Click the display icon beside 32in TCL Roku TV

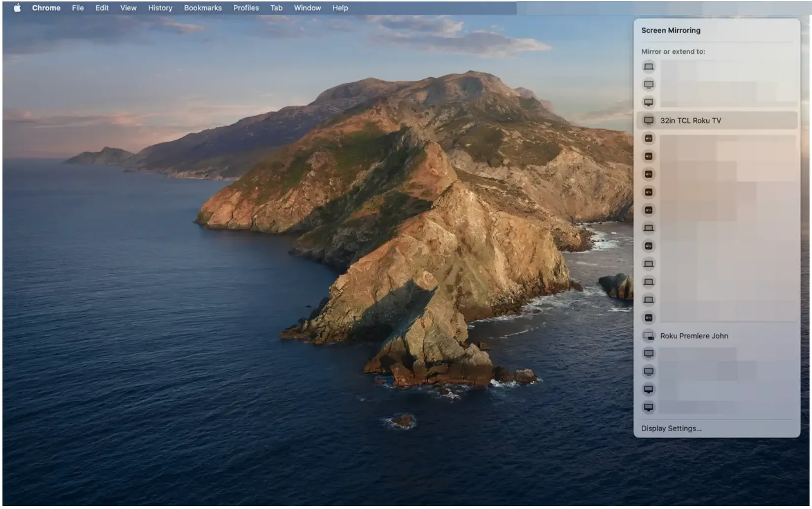pos(649,121)
